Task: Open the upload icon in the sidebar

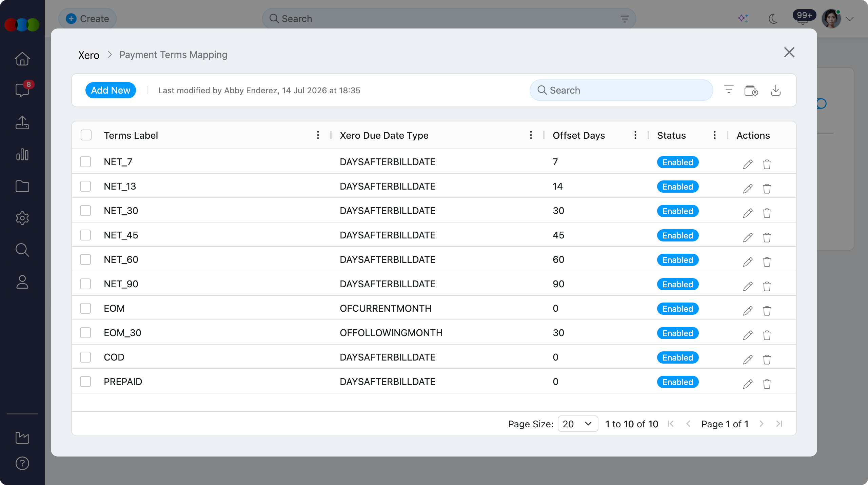Action: (x=22, y=122)
